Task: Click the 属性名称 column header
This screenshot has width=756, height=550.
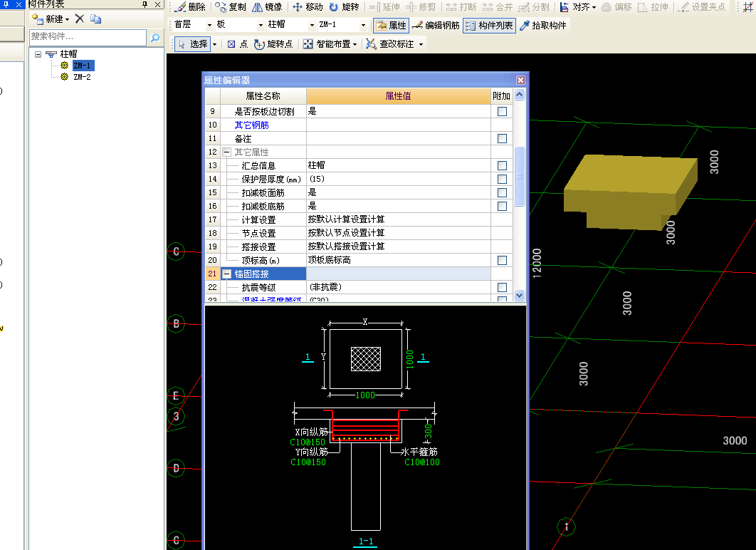Action: [x=263, y=96]
